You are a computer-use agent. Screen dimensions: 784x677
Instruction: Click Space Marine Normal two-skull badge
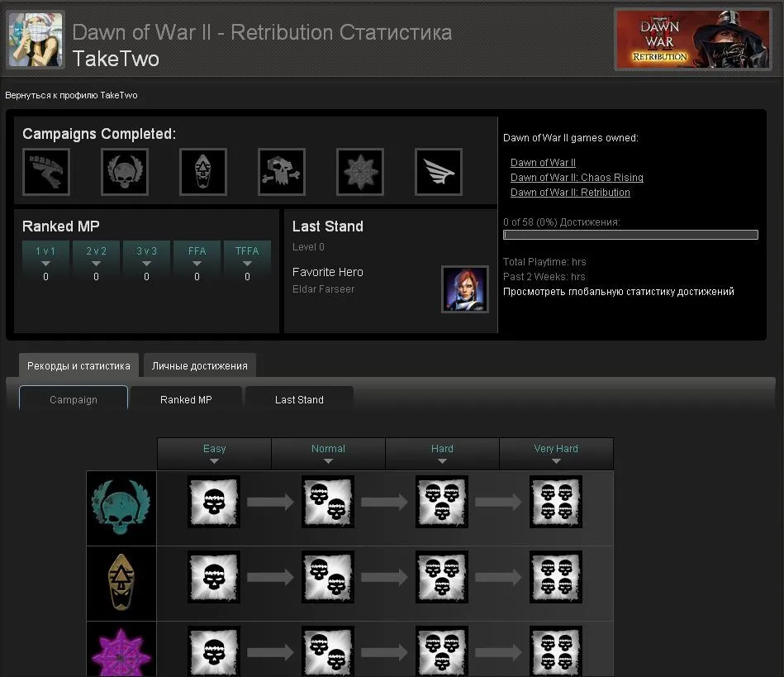[x=328, y=502]
